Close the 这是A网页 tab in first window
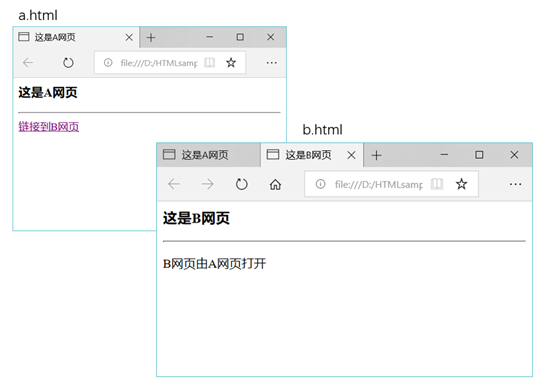The image size is (554, 389). click(x=129, y=37)
